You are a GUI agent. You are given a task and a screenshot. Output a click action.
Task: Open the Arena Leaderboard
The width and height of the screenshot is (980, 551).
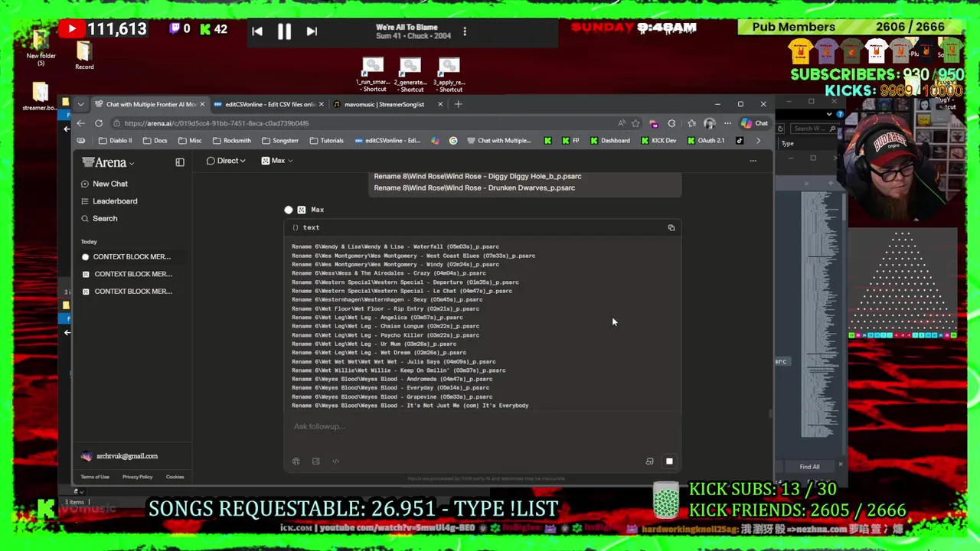coord(115,201)
